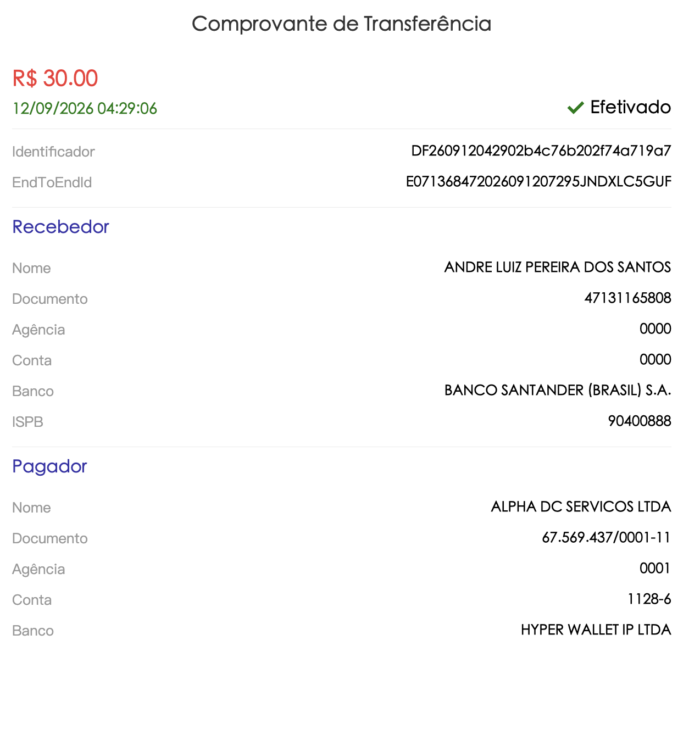This screenshot has height=735, width=700.
Task: Click HYPER WALLET IP LTDA bank name
Action: [596, 630]
